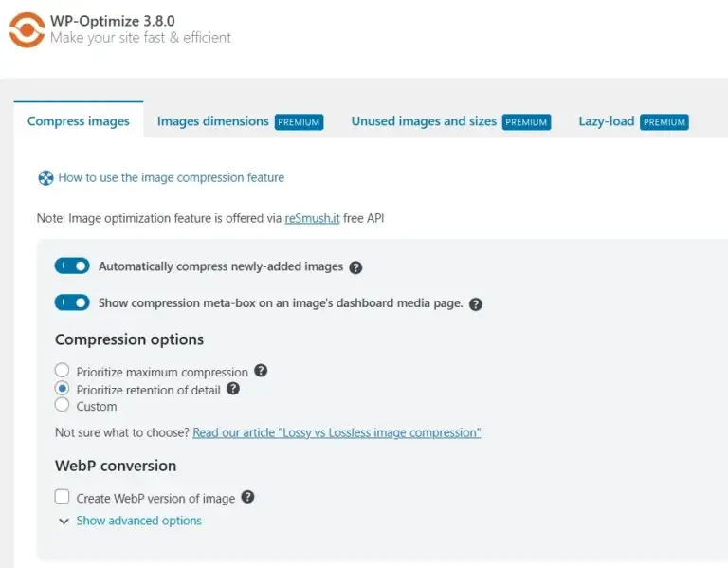Select Prioritize maximum compression option
The width and height of the screenshot is (728, 568).
pyautogui.click(x=63, y=371)
